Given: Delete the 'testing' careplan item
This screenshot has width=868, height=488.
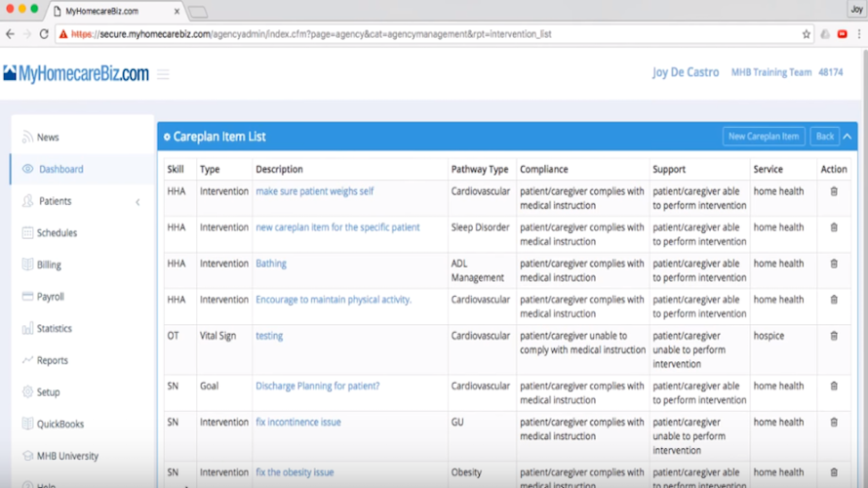Looking at the screenshot, I should (x=834, y=336).
